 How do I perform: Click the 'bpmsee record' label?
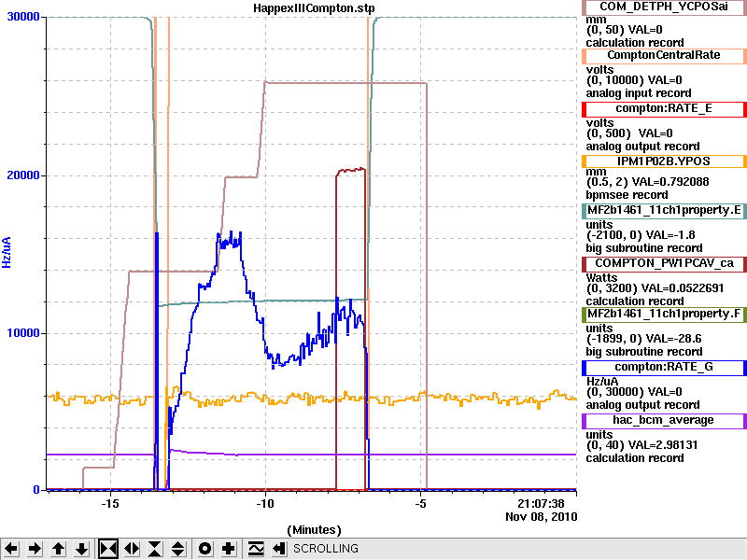pos(627,195)
